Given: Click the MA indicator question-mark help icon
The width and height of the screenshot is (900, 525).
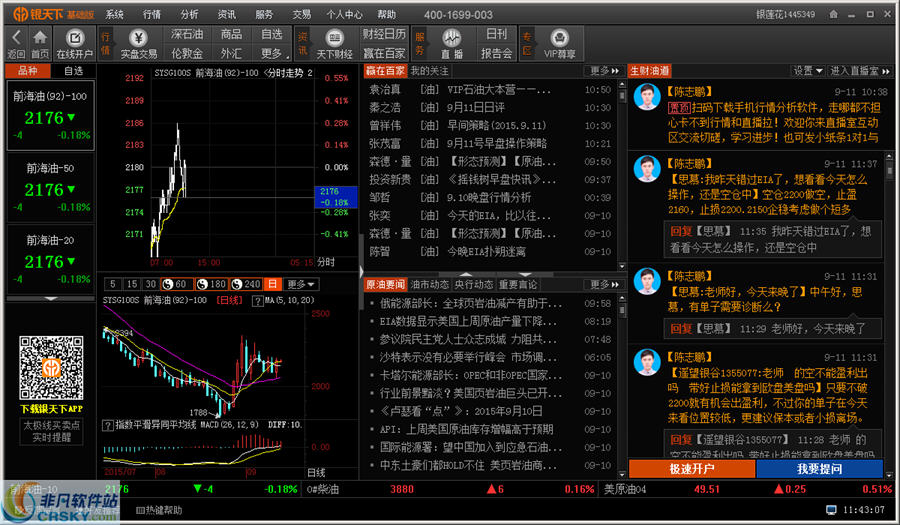Looking at the screenshot, I should [x=258, y=301].
